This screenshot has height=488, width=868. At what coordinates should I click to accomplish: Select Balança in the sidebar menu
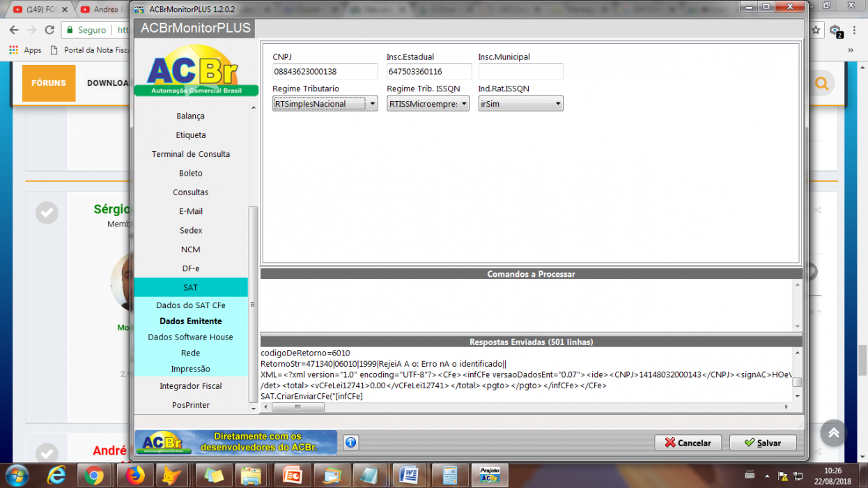(x=191, y=116)
